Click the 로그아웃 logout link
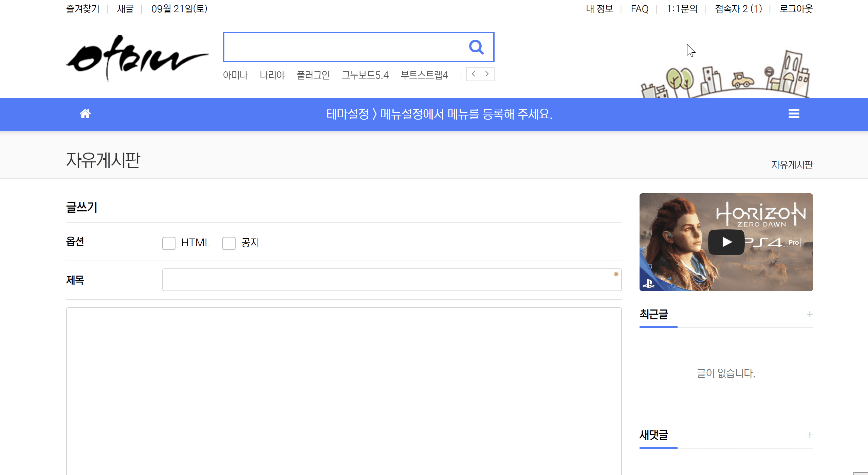 796,9
